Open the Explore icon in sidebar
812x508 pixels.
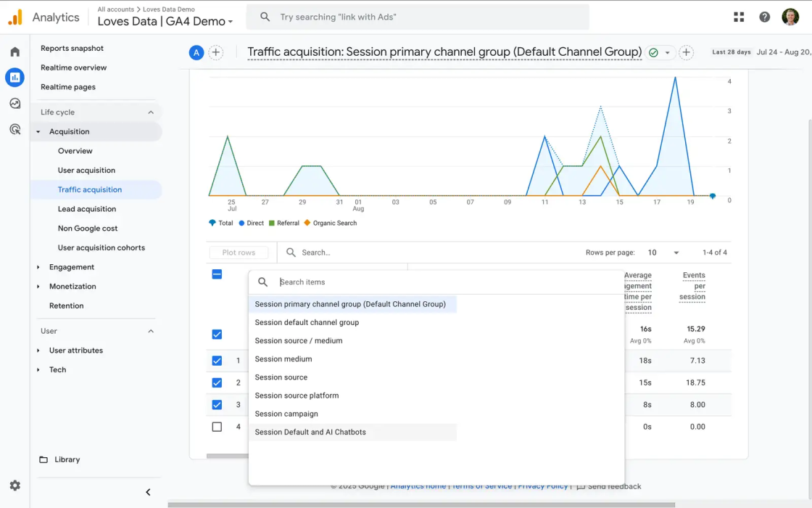pos(14,103)
